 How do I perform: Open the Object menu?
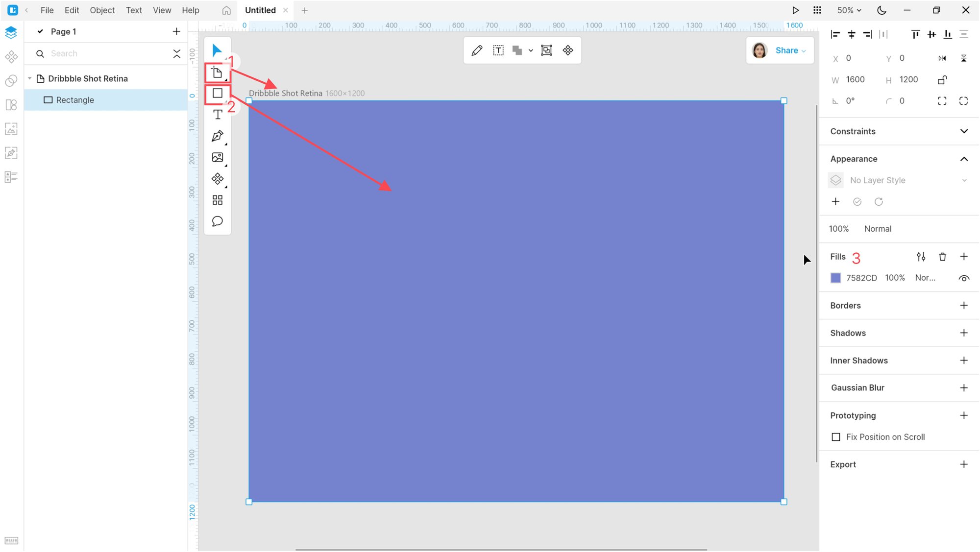(101, 10)
